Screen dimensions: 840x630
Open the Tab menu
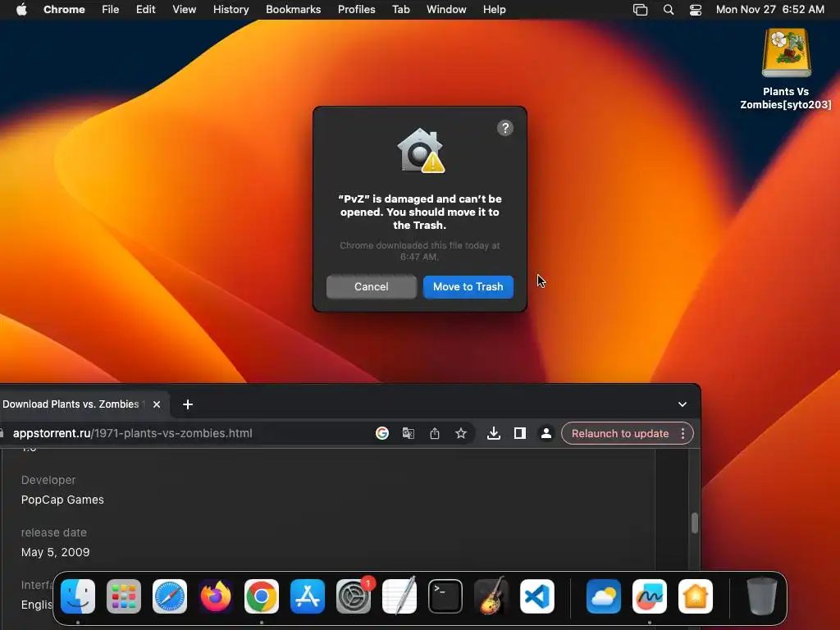click(400, 10)
